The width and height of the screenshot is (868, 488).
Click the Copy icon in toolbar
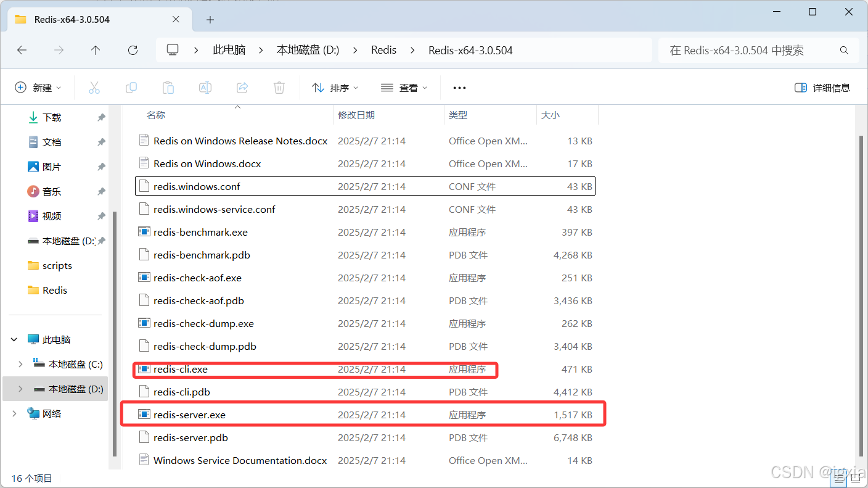pyautogui.click(x=131, y=88)
